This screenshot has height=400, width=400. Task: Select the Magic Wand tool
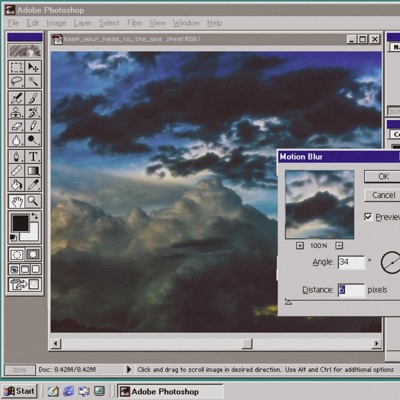[33, 81]
